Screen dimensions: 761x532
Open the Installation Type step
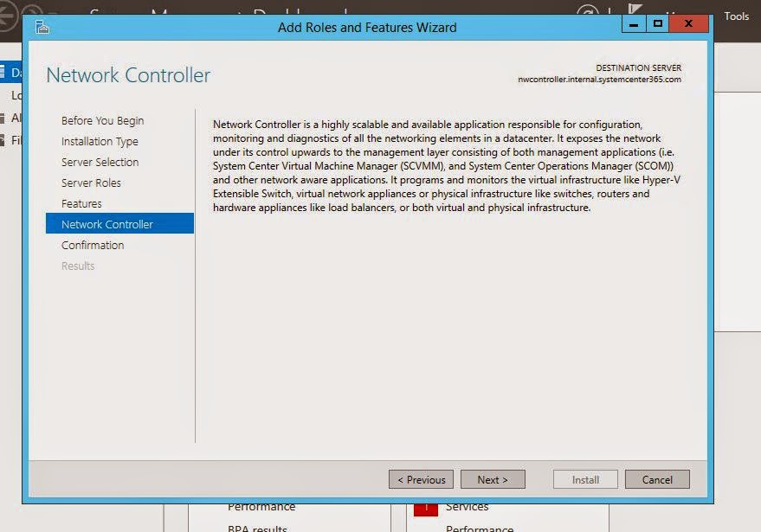pos(100,142)
